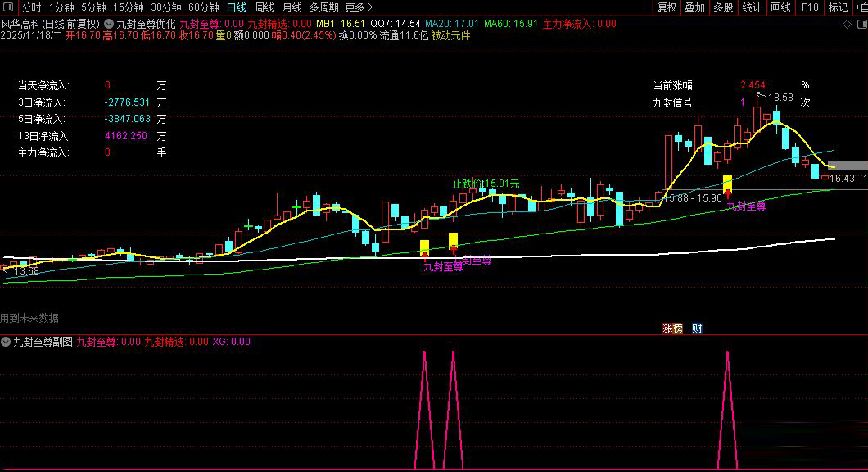Viewport: 868px width, 472px height.
Task: Click the MB1: 16.51 value
Action: pyautogui.click(x=340, y=24)
